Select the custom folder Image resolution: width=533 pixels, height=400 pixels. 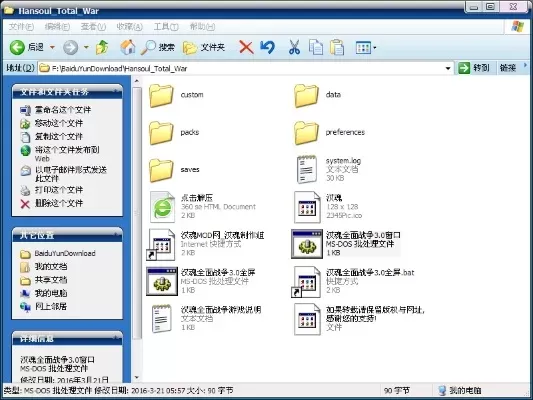coord(176,95)
